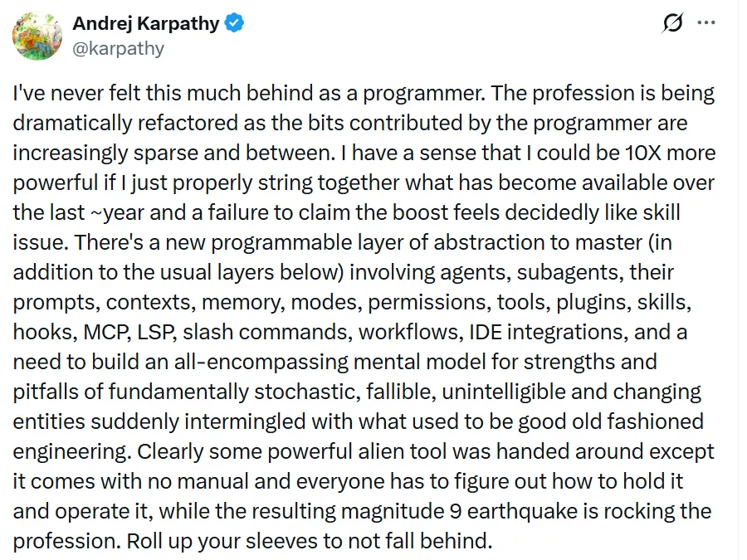Open Andrej Karpathy's profile picture
This screenshot has width=747, height=560.
37,36
